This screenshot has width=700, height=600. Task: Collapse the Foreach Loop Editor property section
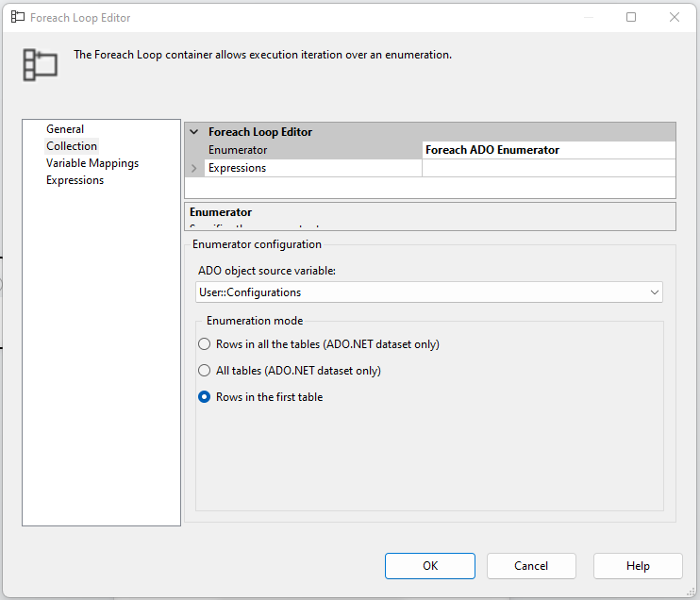pyautogui.click(x=194, y=132)
